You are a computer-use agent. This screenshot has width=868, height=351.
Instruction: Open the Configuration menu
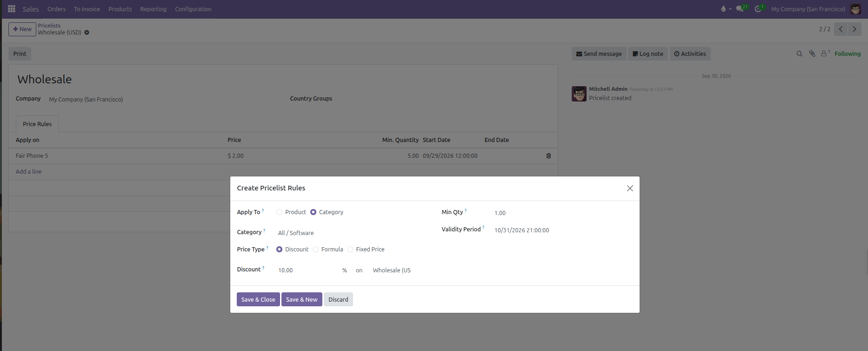click(193, 9)
